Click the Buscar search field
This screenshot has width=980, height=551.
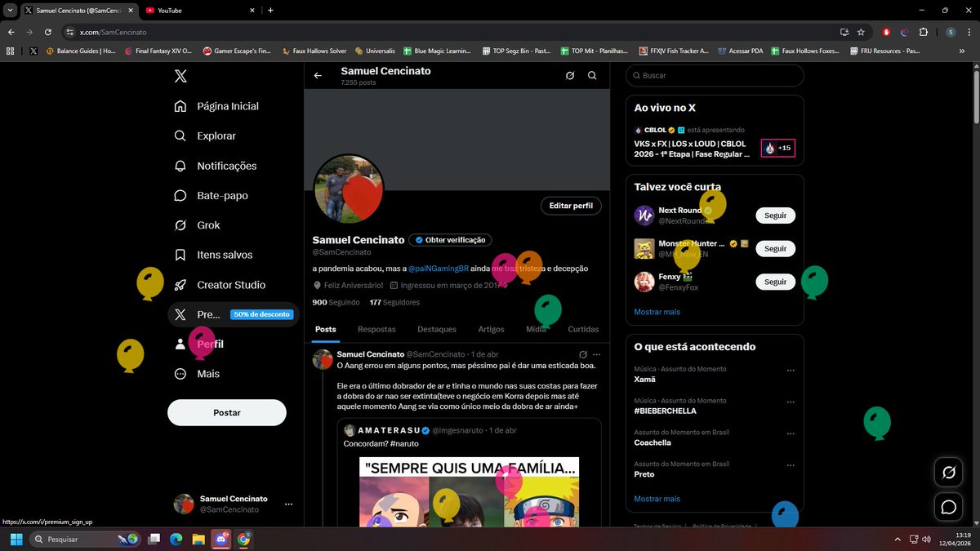(715, 75)
